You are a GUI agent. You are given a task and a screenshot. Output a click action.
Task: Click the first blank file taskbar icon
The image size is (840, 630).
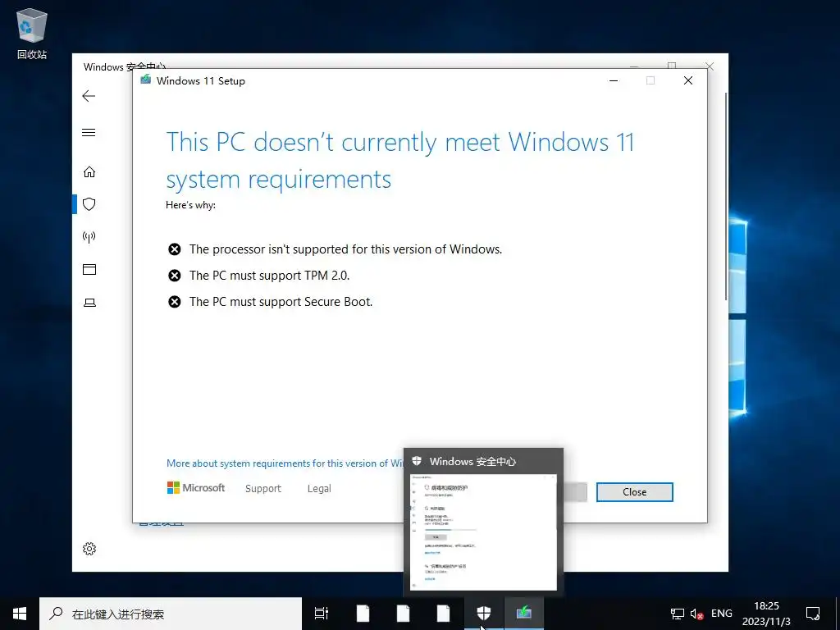[x=363, y=614]
